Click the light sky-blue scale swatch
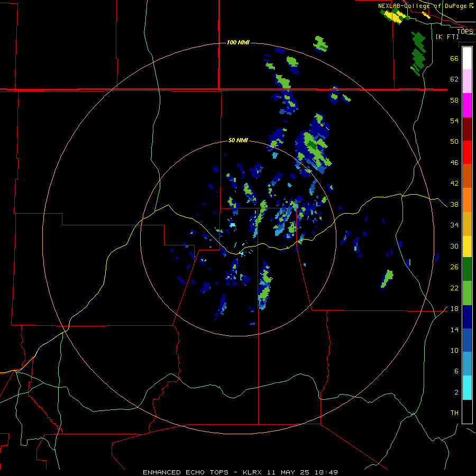The width and height of the screenshot is (476, 476). (x=467, y=364)
